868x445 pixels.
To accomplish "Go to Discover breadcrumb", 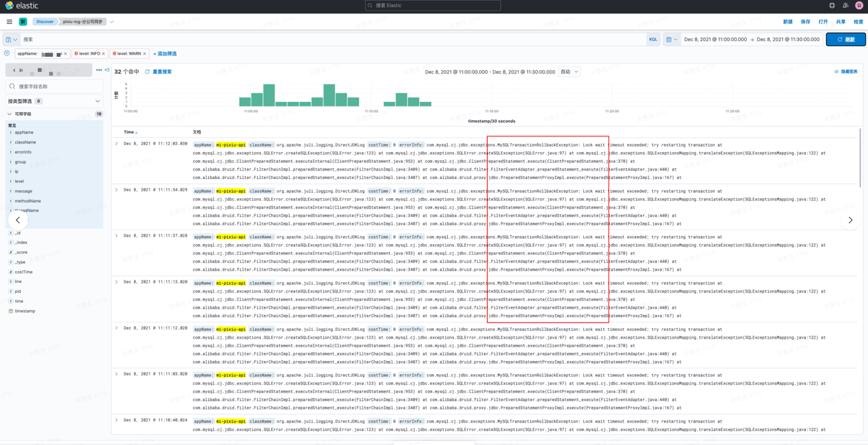I will tap(45, 22).
